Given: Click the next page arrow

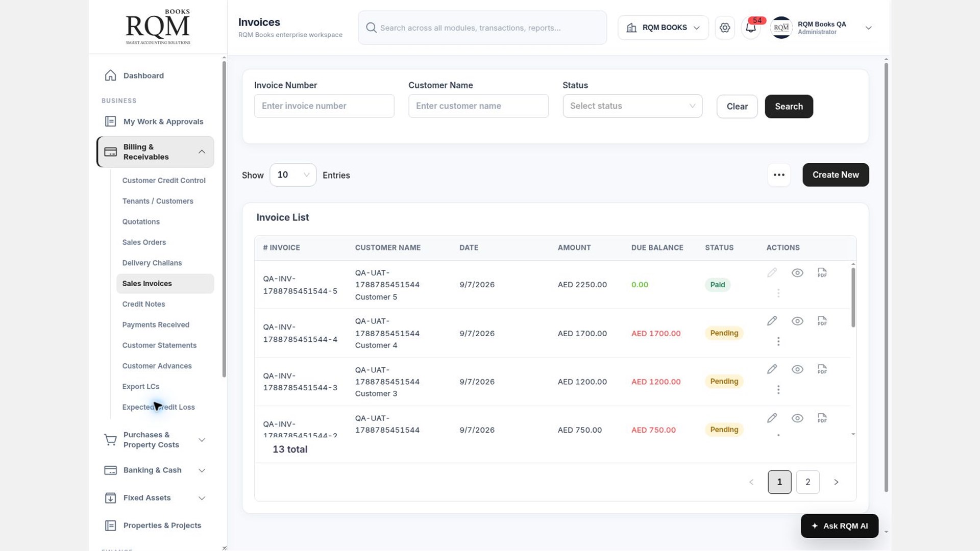Looking at the screenshot, I should (836, 482).
